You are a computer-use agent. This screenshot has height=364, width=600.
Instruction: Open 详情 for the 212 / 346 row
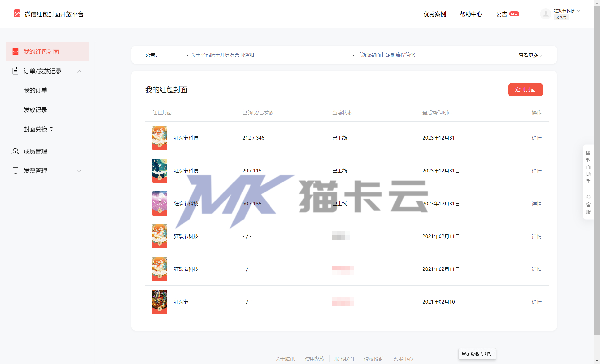(537, 138)
